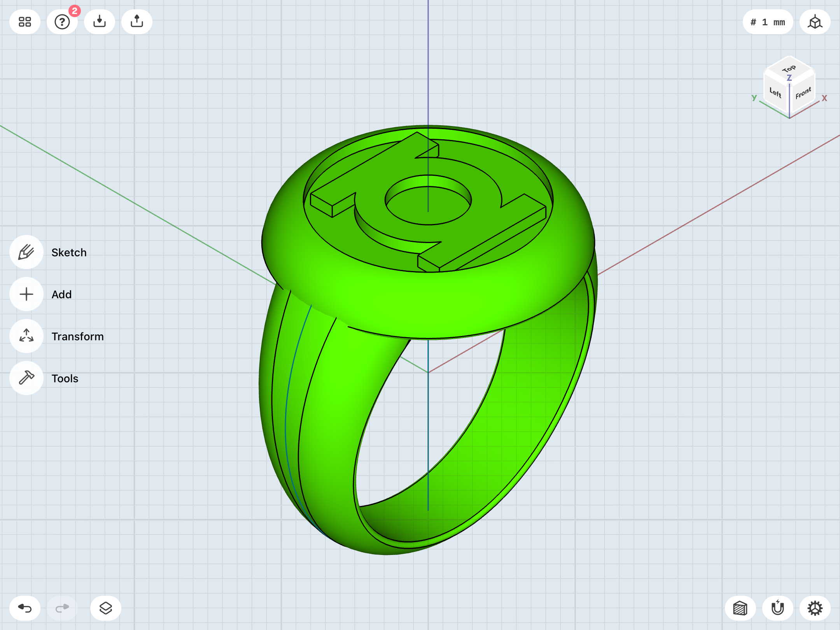
Task: Open the designs grid menu
Action: (25, 22)
